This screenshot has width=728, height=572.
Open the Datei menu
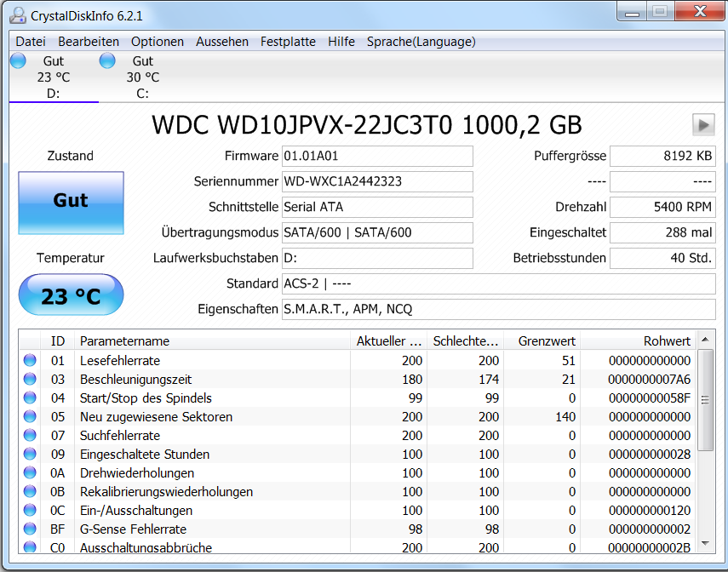point(31,42)
